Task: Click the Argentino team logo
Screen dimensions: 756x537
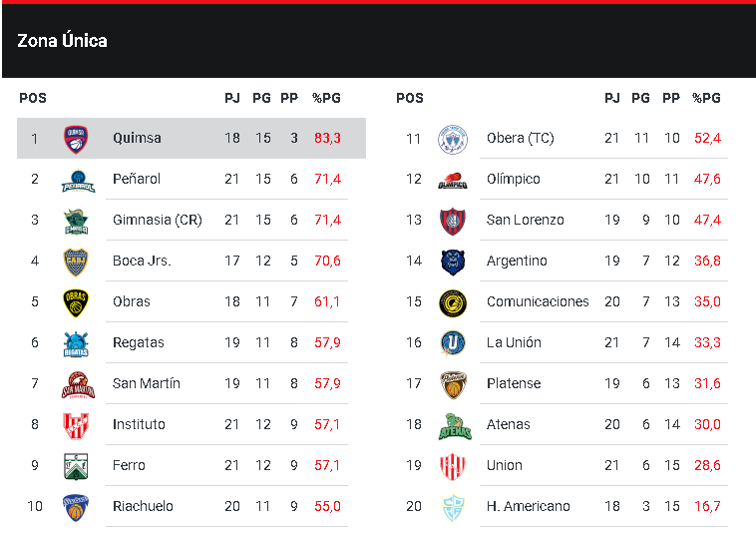Action: 453,262
